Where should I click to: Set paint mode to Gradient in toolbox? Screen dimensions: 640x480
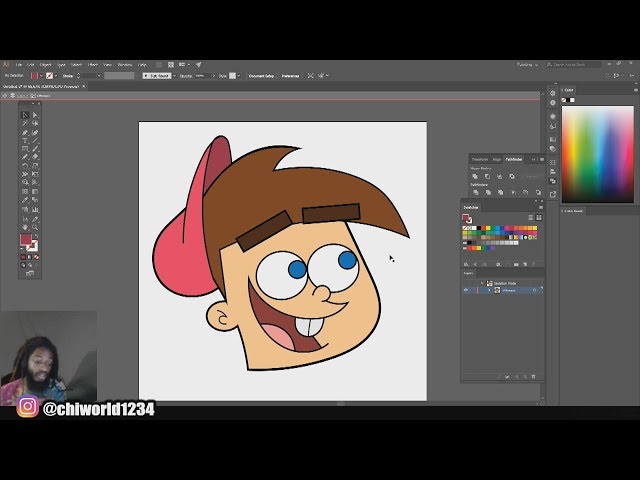29,257
